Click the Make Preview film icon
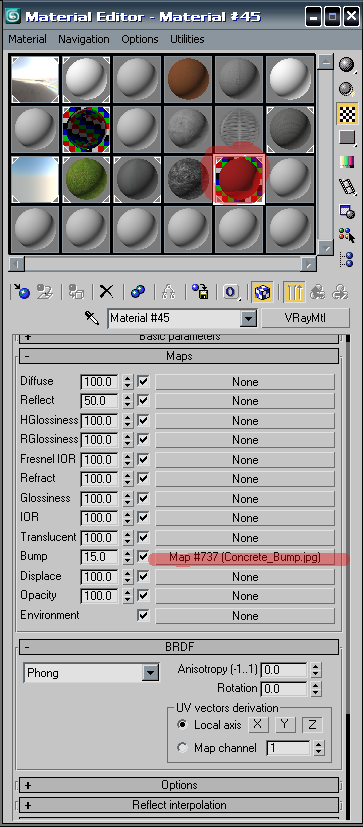Image resolution: width=363 pixels, height=827 pixels. pos(347,186)
